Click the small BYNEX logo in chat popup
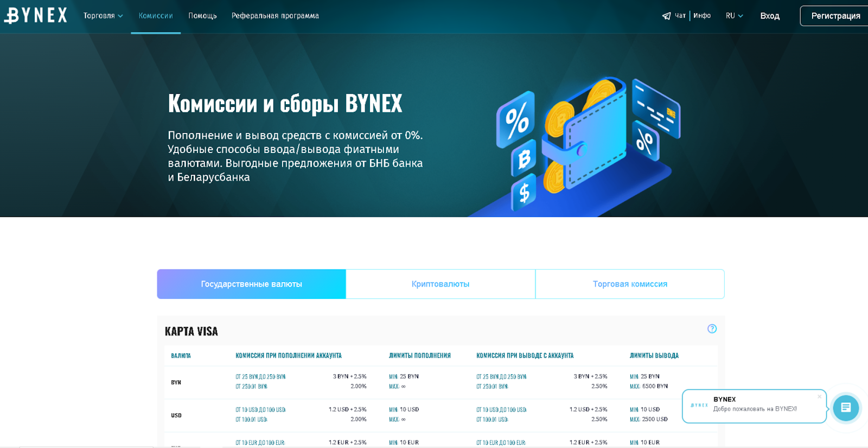868x448 pixels. click(699, 405)
